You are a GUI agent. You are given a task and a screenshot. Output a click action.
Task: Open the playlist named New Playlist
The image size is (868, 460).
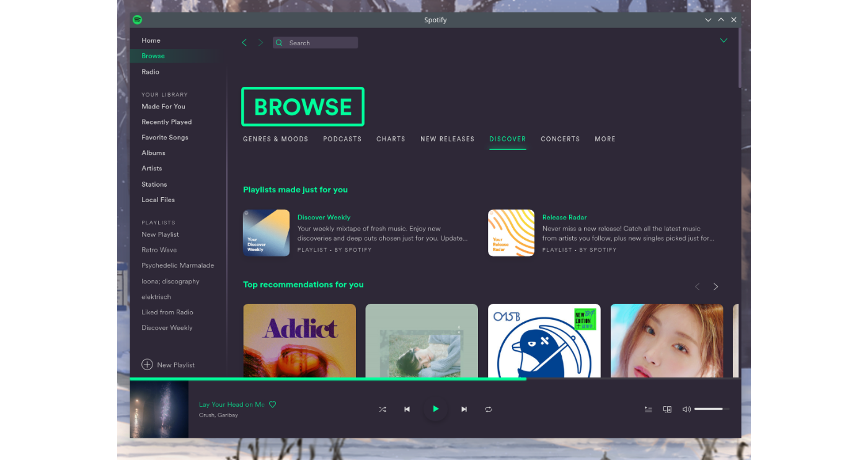(x=160, y=234)
